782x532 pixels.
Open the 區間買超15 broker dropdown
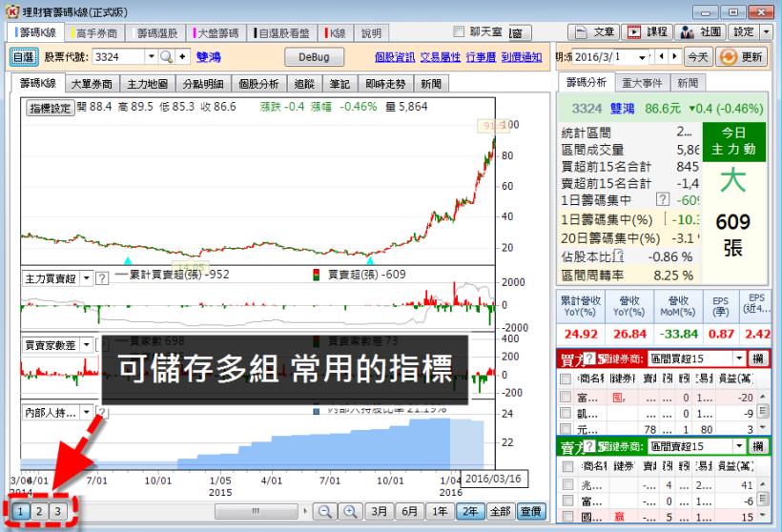click(x=739, y=358)
